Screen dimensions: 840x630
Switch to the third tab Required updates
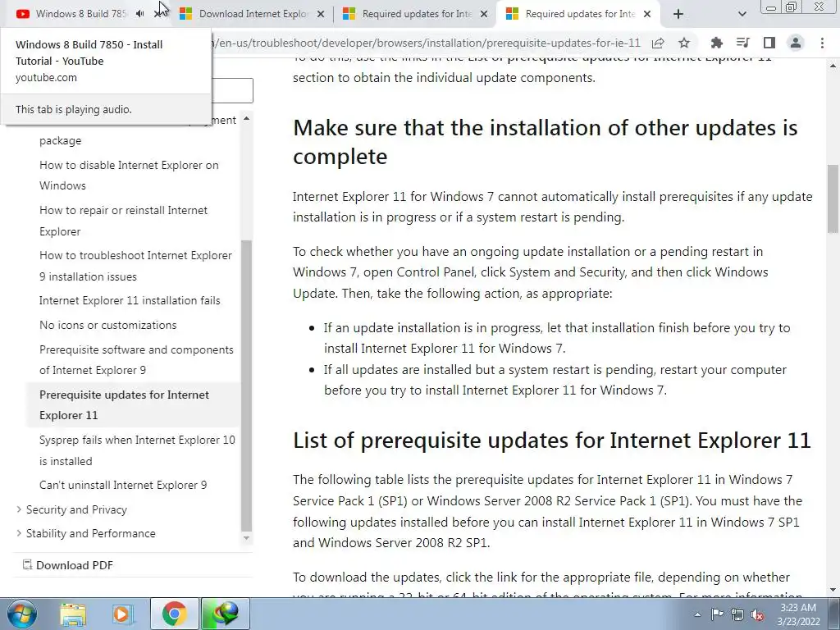[415, 14]
